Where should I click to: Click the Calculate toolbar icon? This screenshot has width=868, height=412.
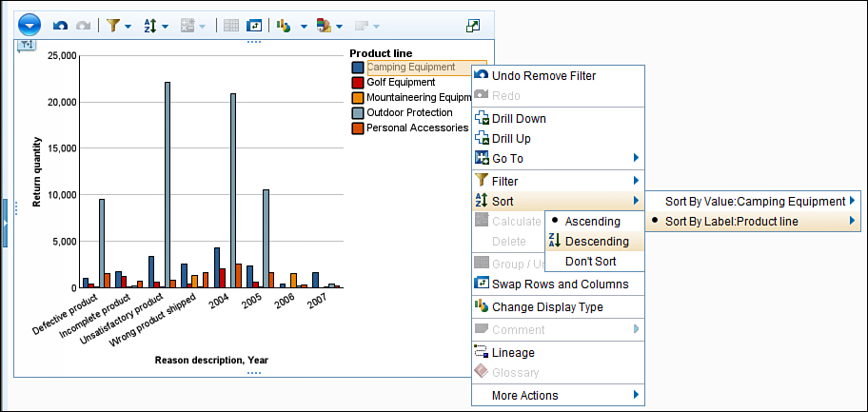187,26
